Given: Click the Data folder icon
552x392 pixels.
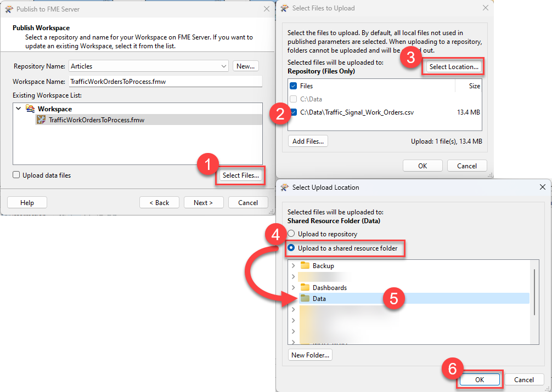Looking at the screenshot, I should [305, 298].
